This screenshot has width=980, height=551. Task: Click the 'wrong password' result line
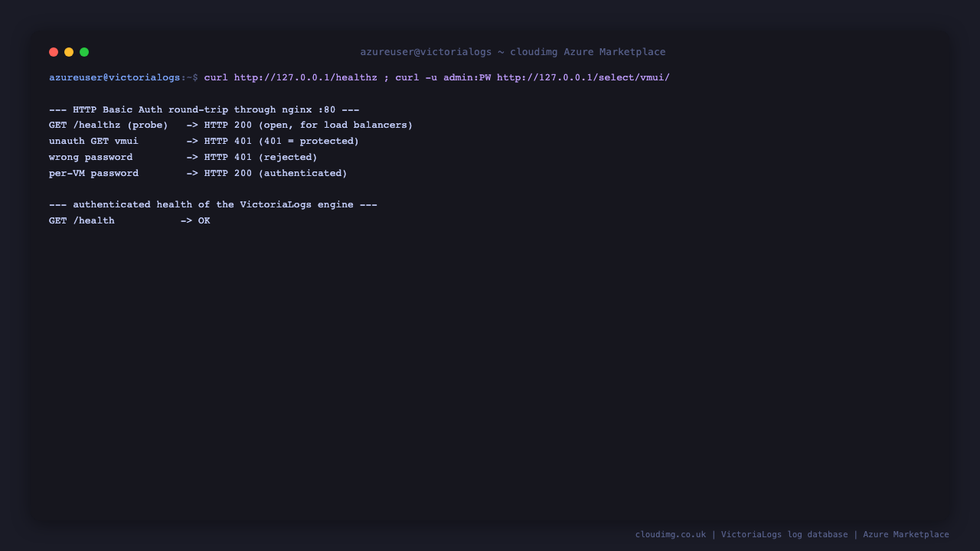(183, 158)
